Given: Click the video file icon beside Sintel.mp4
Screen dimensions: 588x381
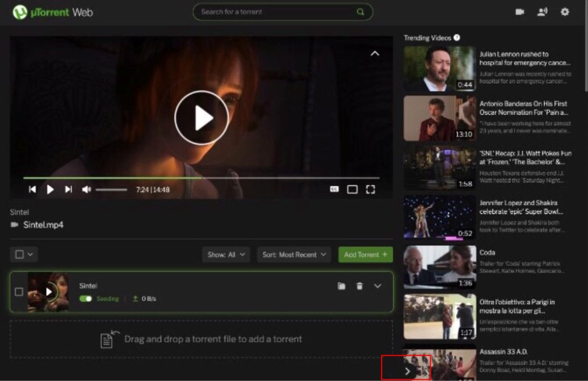Looking at the screenshot, I should tap(14, 225).
